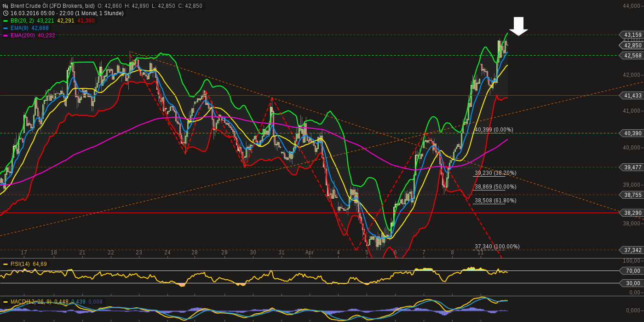Click the RSI '70,00' level tag
This screenshot has width=644, height=322.
tap(632, 271)
